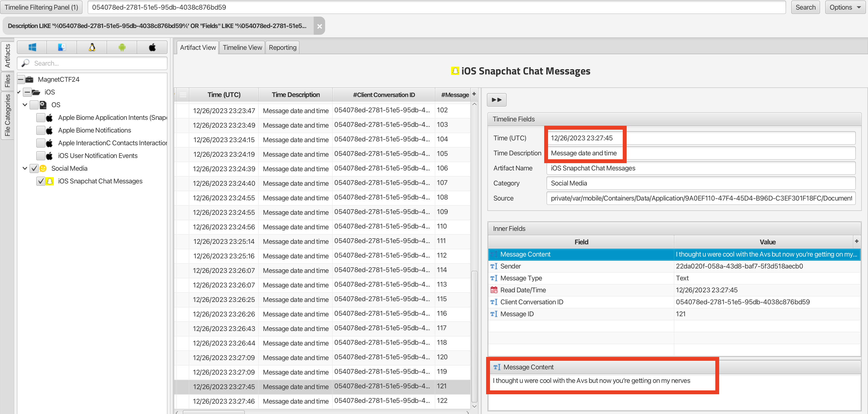Select message 117 row in table
The height and width of the screenshot is (414, 868).
(322, 328)
